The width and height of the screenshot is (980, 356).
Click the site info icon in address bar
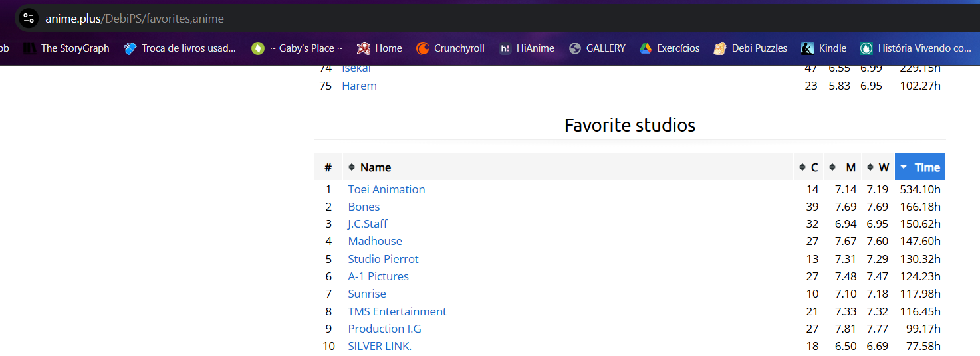coord(28,18)
